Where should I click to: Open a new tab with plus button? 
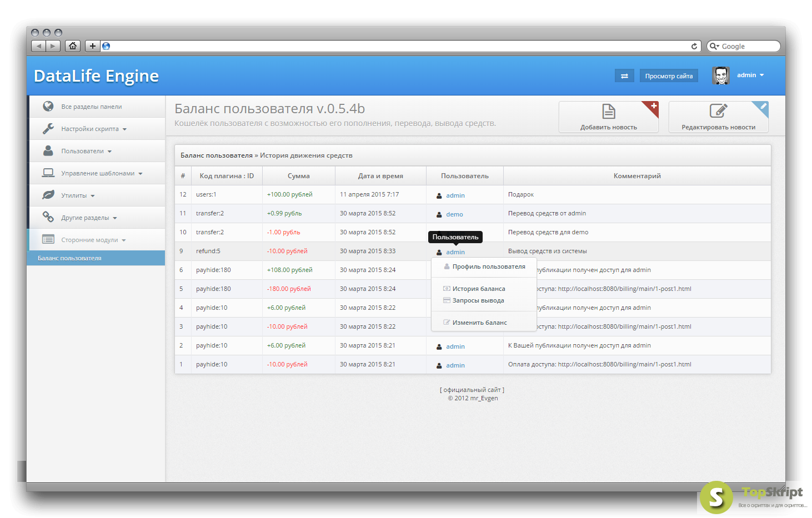(93, 46)
